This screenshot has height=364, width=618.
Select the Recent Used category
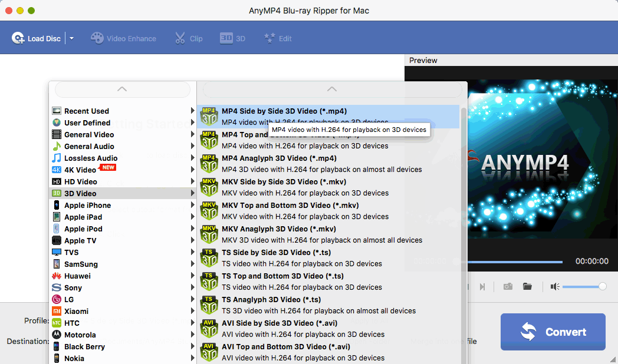click(x=123, y=111)
